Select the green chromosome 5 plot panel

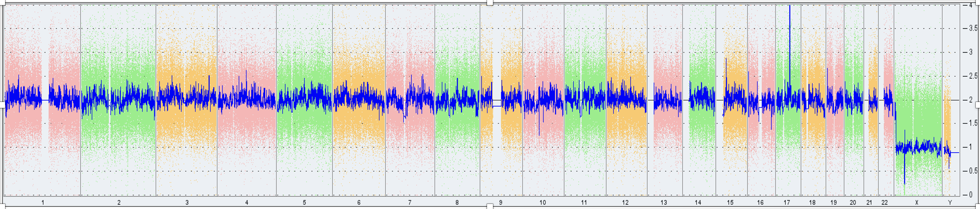click(x=305, y=100)
